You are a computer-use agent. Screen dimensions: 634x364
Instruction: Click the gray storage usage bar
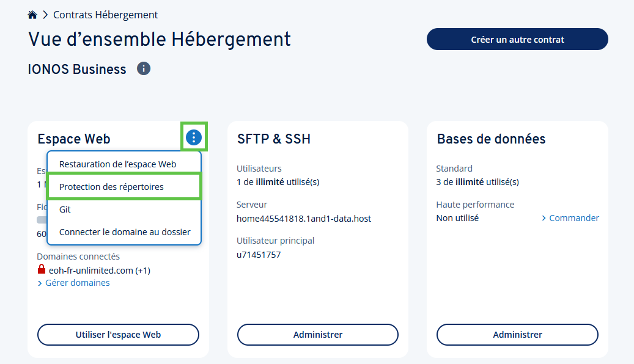click(x=42, y=220)
